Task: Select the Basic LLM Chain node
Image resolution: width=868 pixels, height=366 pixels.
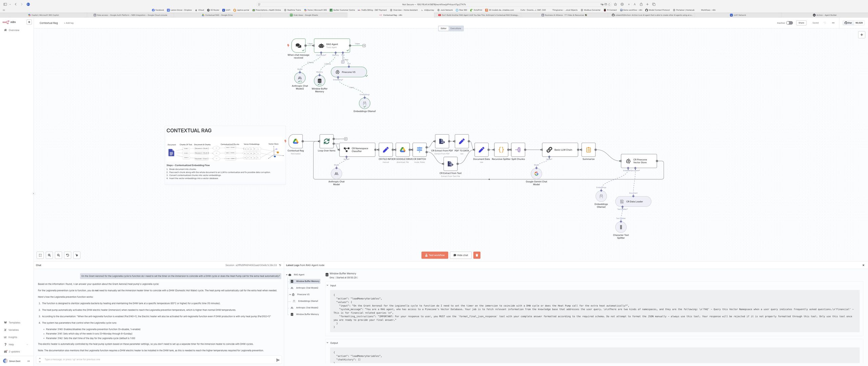Action: pyautogui.click(x=560, y=150)
